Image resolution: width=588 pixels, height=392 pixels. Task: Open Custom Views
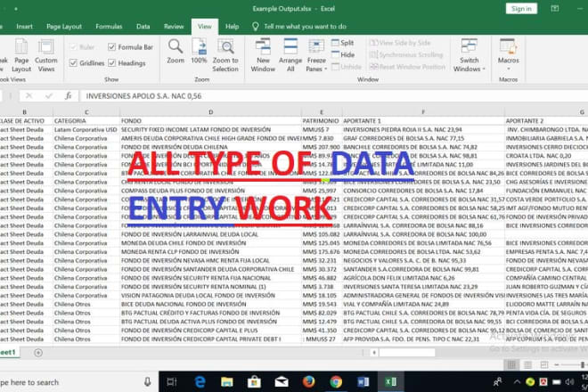(46, 55)
